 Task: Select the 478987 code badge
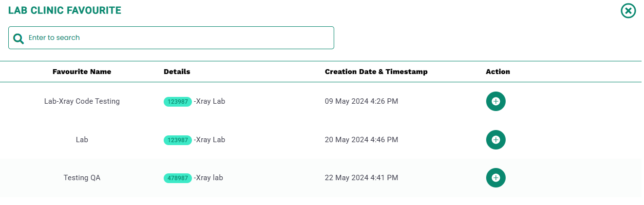pyautogui.click(x=178, y=178)
